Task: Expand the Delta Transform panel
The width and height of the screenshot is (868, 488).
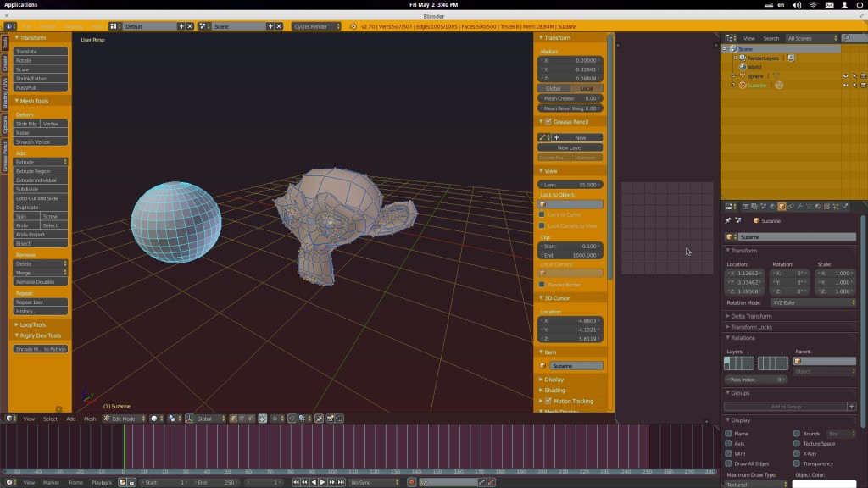Action: click(750, 316)
